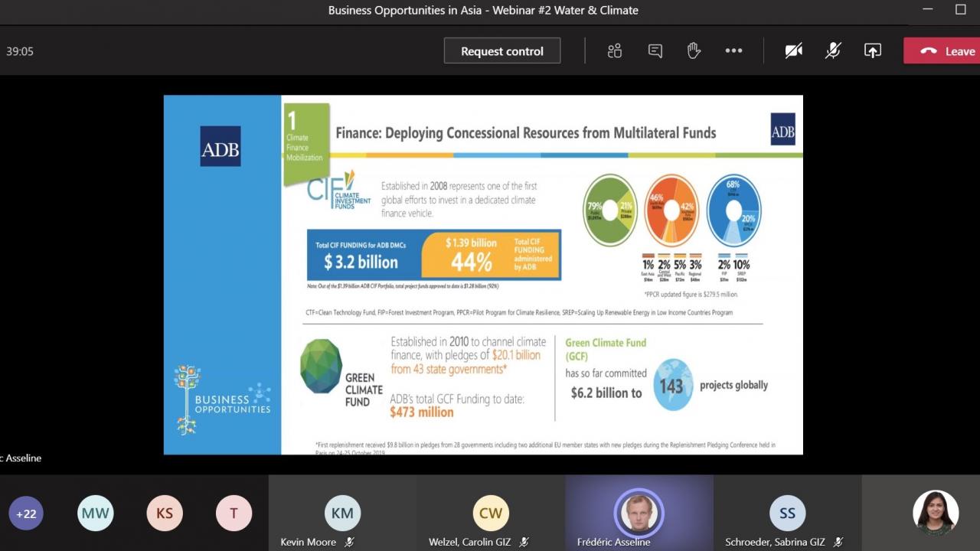
Task: Select the MW participant avatar
Action: coord(96,514)
